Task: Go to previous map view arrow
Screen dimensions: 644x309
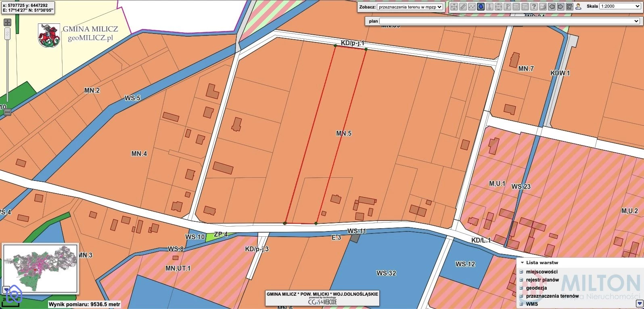Action: 552,6
